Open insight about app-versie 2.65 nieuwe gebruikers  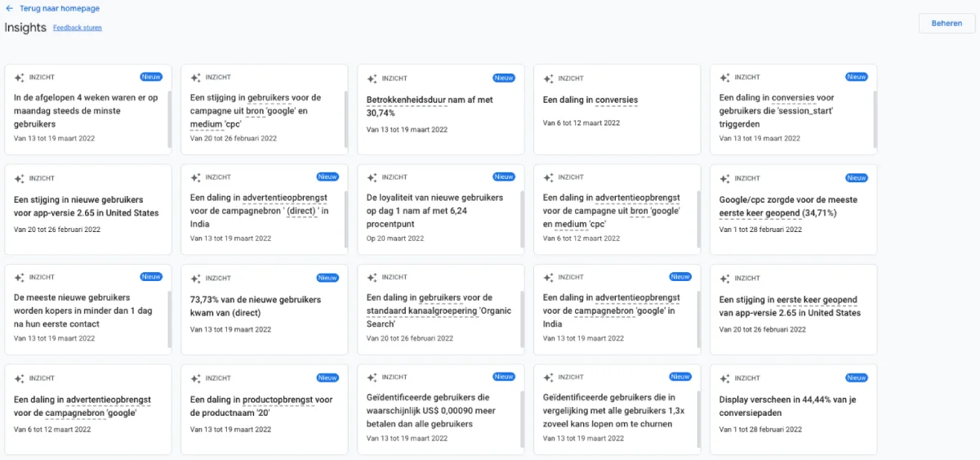tap(87, 207)
